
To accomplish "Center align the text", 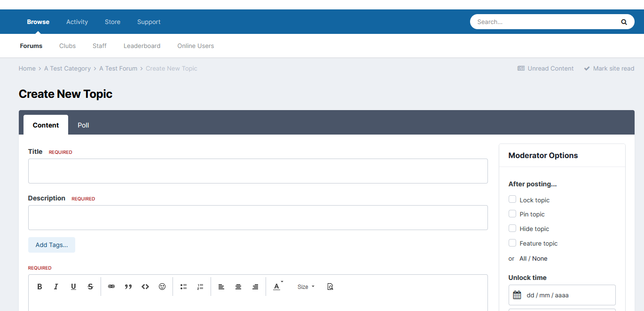I will click(x=238, y=287).
